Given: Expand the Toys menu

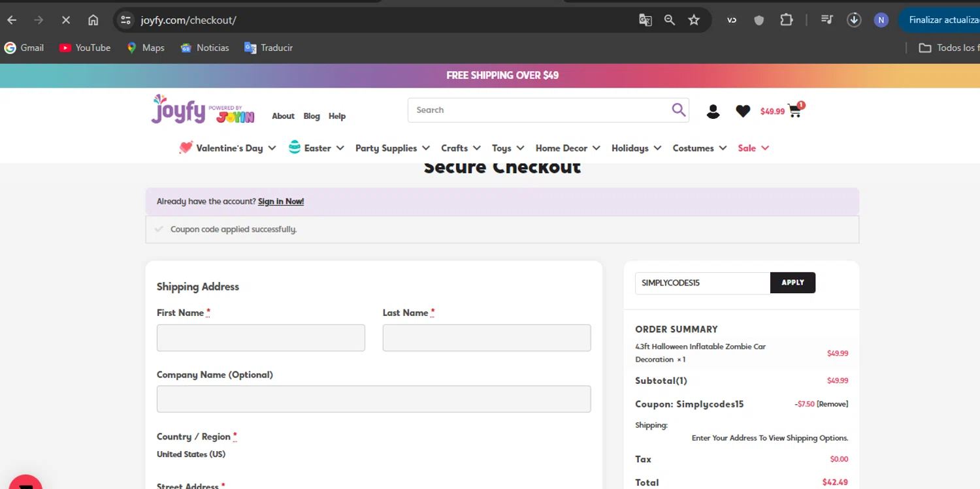Looking at the screenshot, I should coord(508,148).
